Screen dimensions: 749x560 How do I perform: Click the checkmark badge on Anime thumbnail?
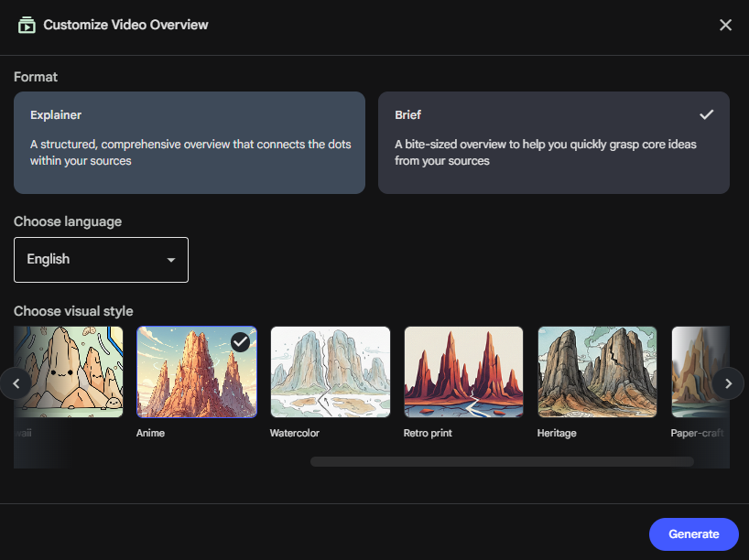pyautogui.click(x=240, y=341)
